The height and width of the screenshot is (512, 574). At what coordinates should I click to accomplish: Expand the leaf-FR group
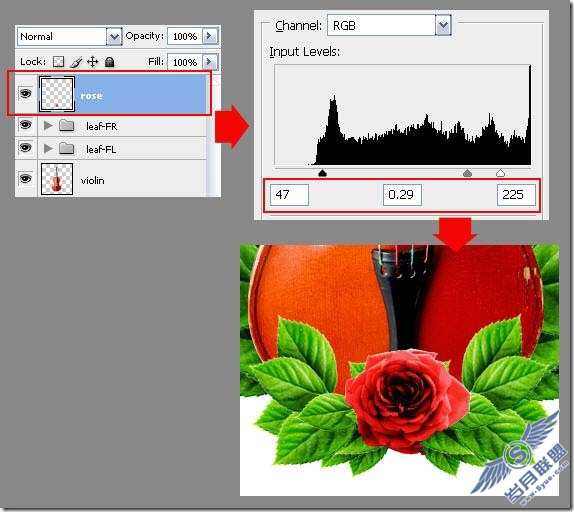click(48, 126)
